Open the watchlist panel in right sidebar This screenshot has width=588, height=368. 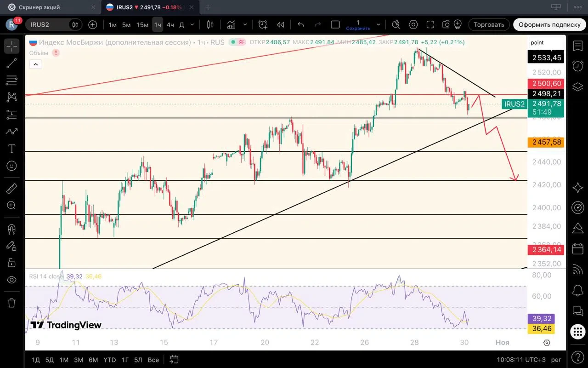pyautogui.click(x=578, y=46)
